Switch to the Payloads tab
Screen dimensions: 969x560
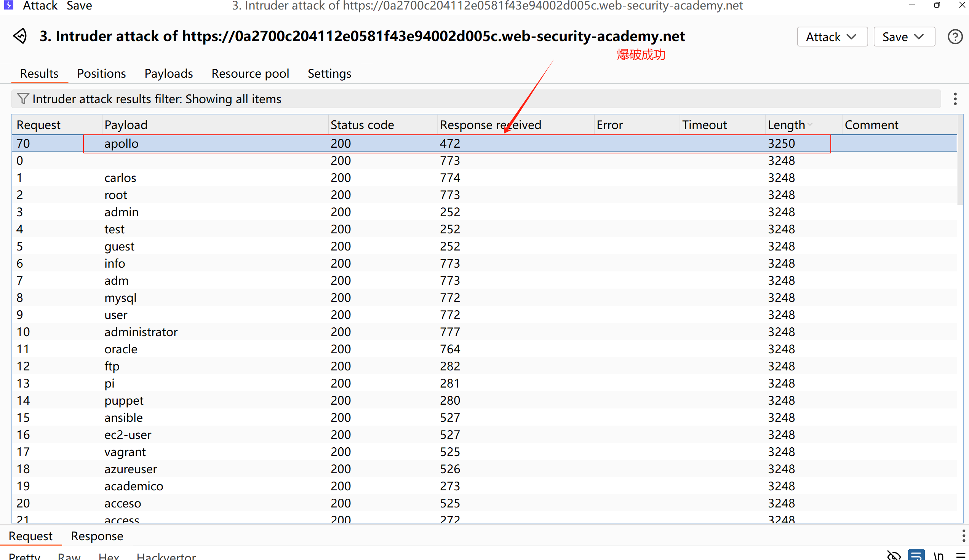click(x=168, y=73)
